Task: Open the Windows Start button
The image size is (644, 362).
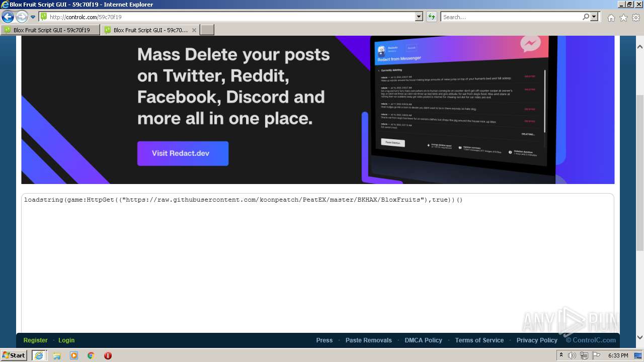Action: [x=14, y=355]
